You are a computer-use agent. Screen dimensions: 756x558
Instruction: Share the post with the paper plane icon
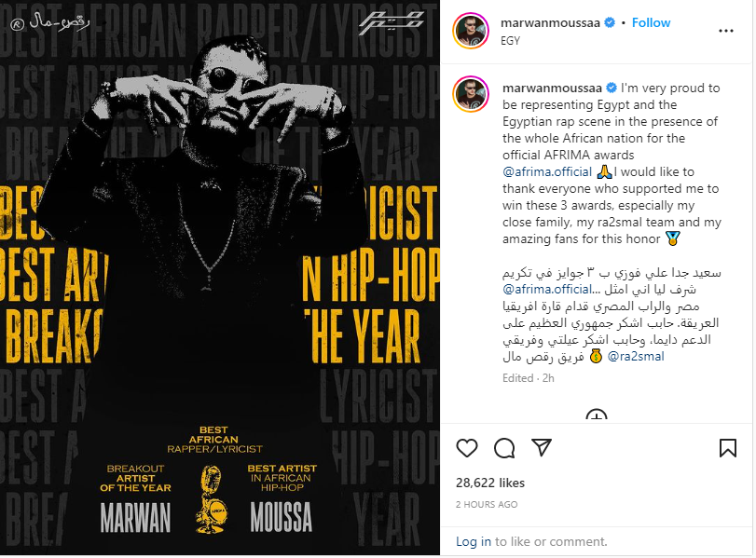pyautogui.click(x=542, y=448)
